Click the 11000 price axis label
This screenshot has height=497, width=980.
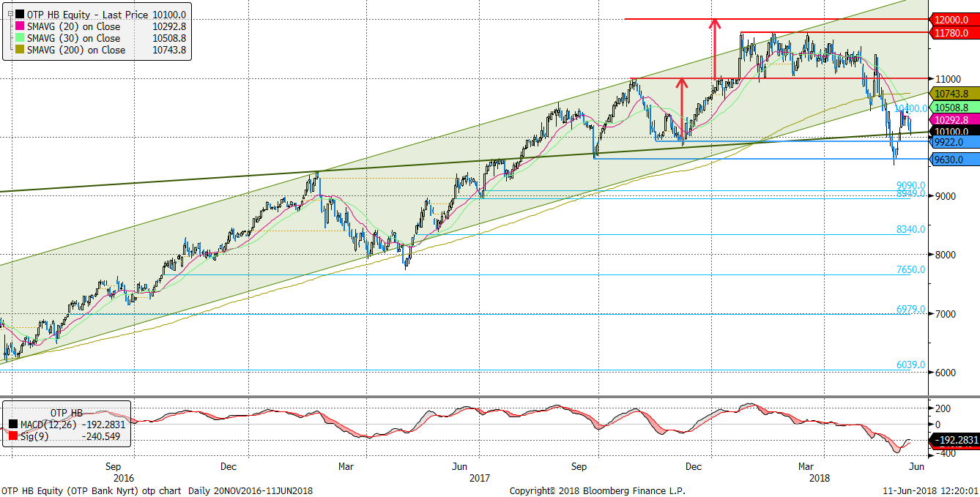[x=949, y=79]
